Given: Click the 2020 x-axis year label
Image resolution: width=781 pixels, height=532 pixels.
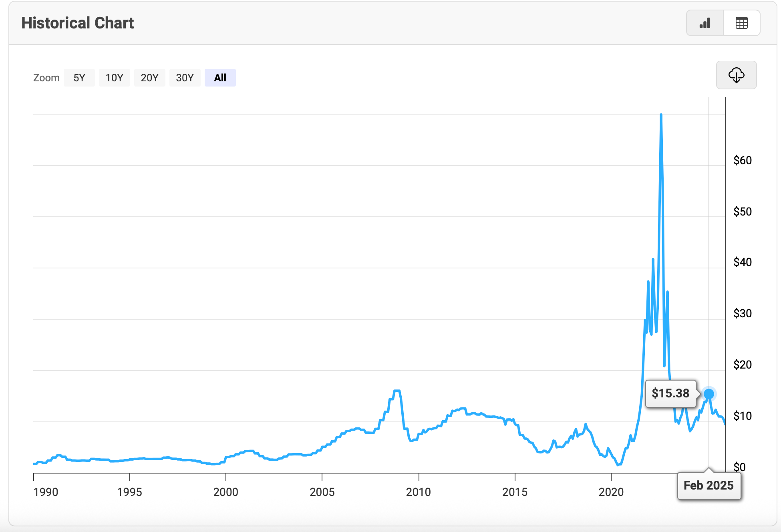Looking at the screenshot, I should click(611, 492).
